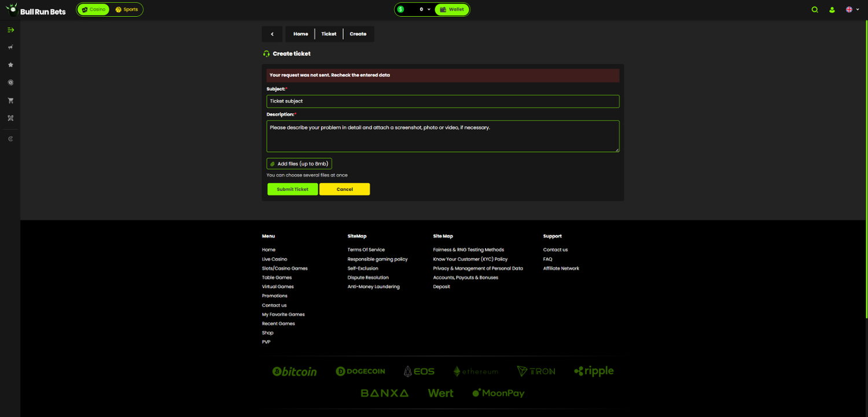The width and height of the screenshot is (868, 417).
Task: Click Add files (up to 8mb)
Action: pyautogui.click(x=299, y=164)
